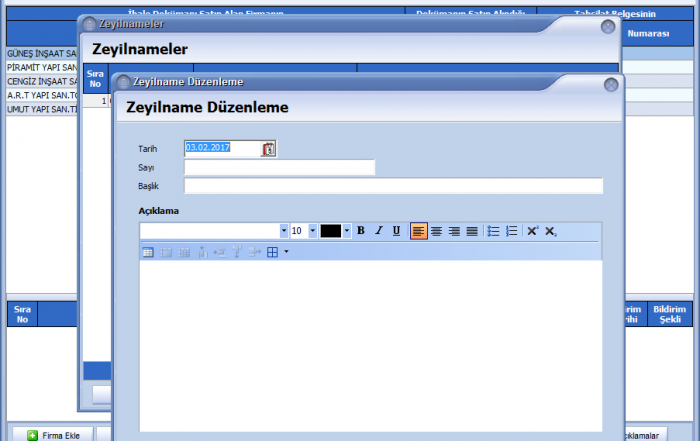The image size is (700, 441).
Task: Open the Tarih calendar picker
Action: point(268,149)
